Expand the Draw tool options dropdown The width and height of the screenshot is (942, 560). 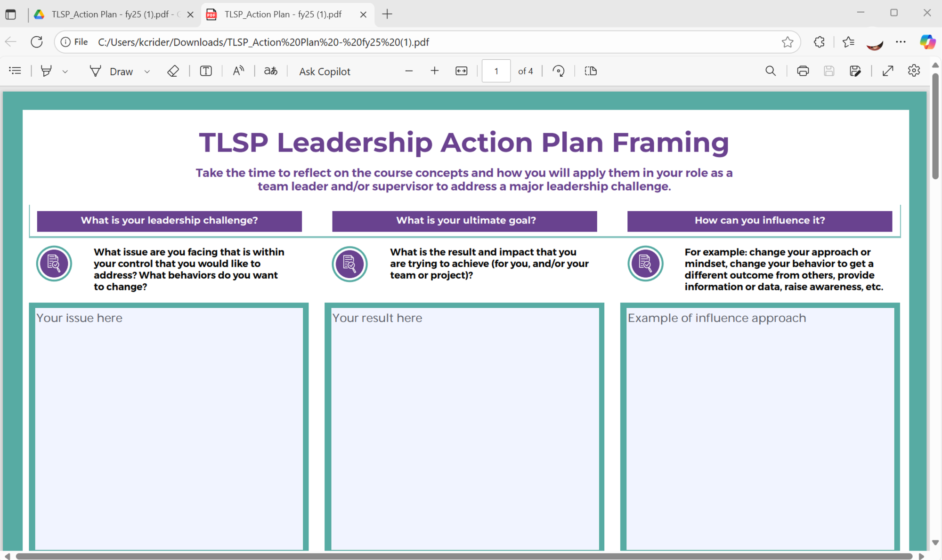click(147, 72)
